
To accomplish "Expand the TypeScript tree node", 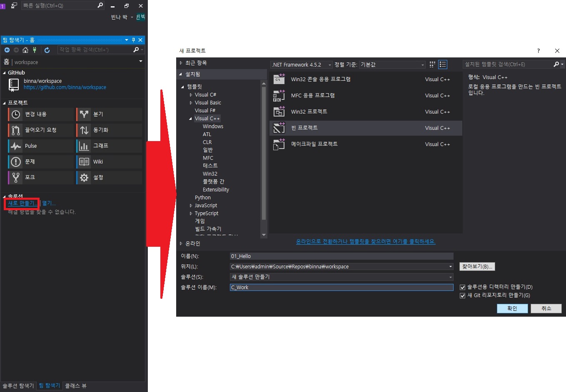I will [x=191, y=213].
